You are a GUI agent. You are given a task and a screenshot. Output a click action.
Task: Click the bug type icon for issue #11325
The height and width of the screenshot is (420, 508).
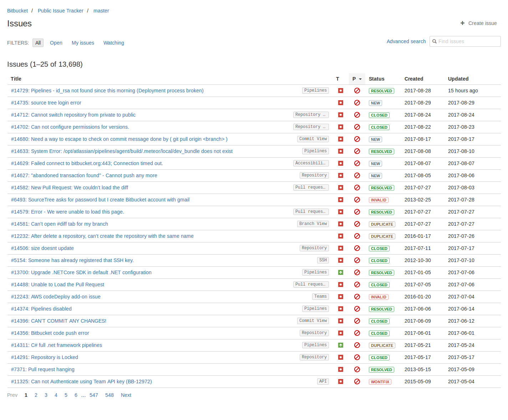(x=341, y=381)
